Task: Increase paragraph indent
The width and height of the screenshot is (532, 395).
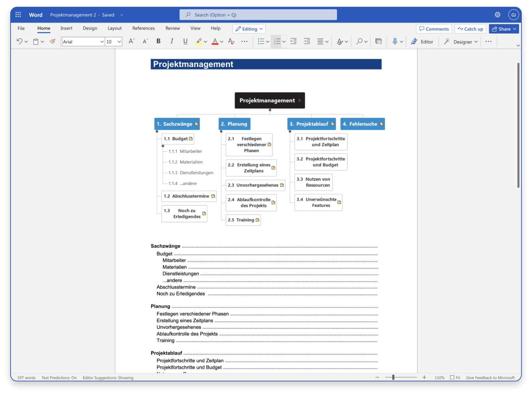Action: coord(307,41)
